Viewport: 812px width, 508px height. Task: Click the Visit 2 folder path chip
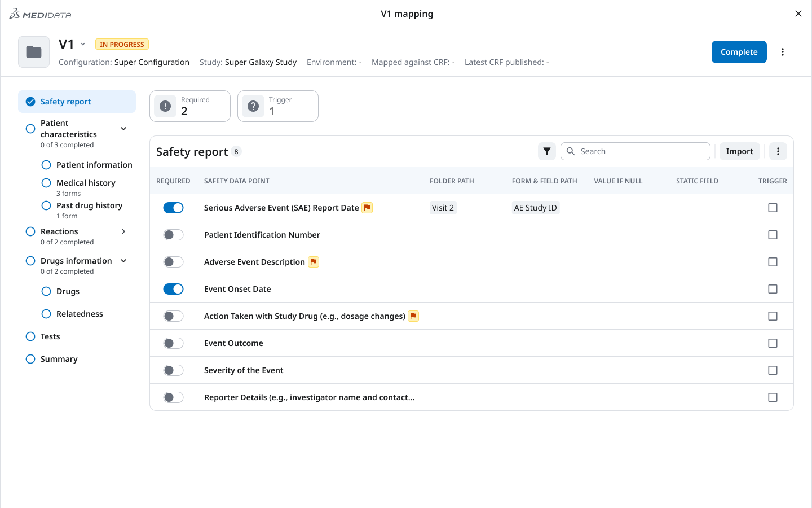click(x=443, y=208)
